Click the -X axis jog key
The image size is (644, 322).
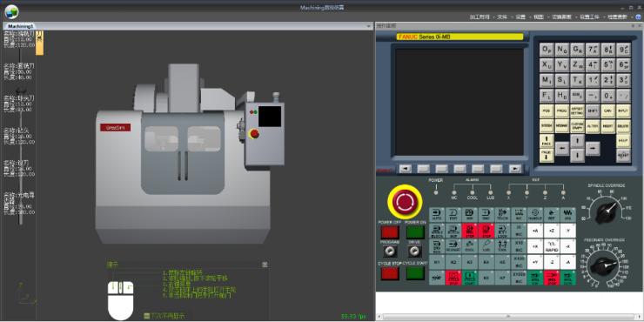click(x=568, y=246)
